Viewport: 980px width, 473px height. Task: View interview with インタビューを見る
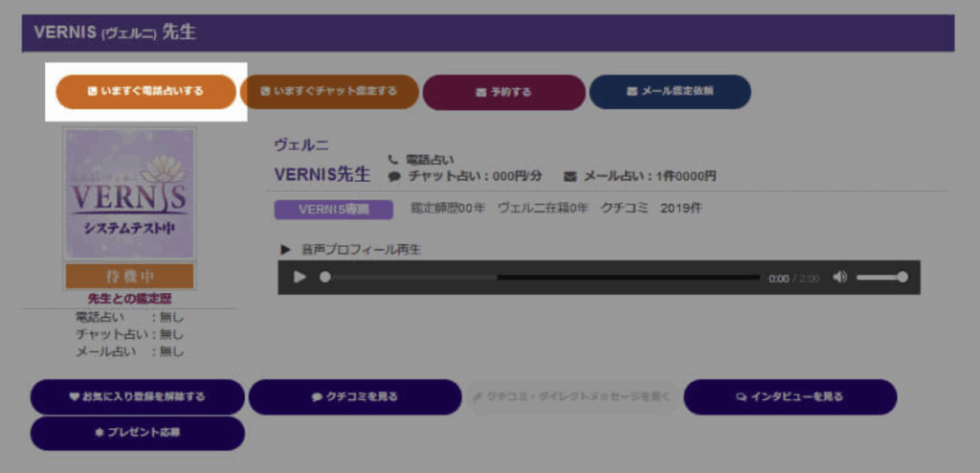point(790,396)
